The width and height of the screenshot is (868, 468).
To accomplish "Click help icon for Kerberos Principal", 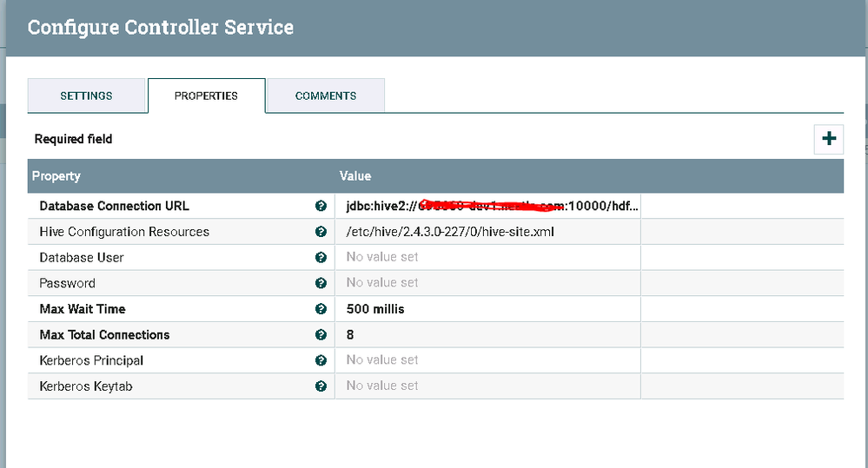I will [321, 360].
